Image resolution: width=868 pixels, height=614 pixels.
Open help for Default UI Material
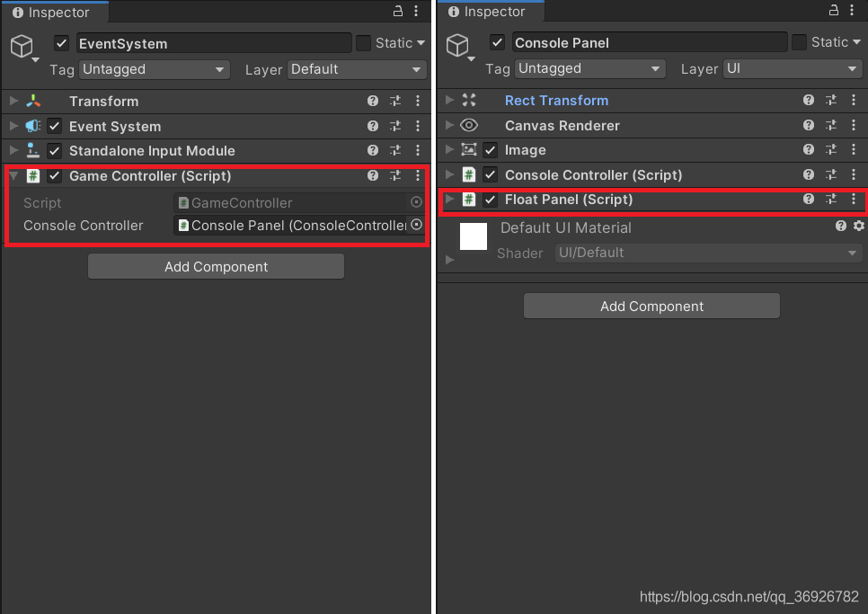pyautogui.click(x=841, y=226)
